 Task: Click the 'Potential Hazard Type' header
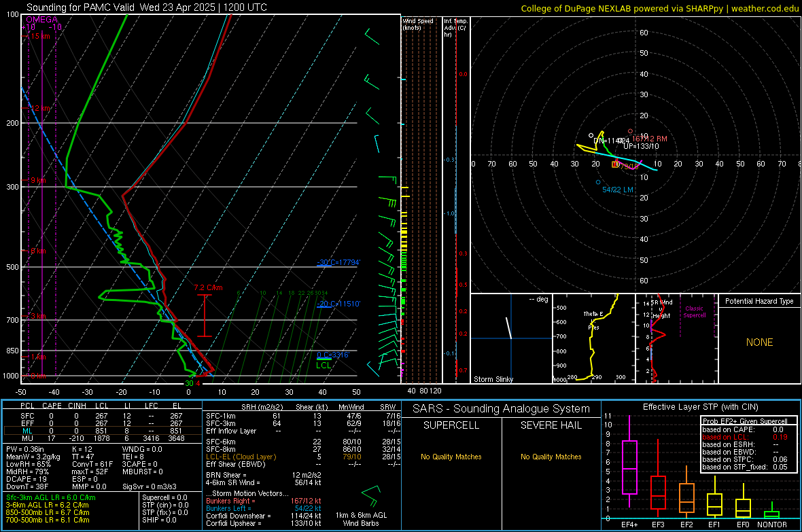(x=759, y=301)
